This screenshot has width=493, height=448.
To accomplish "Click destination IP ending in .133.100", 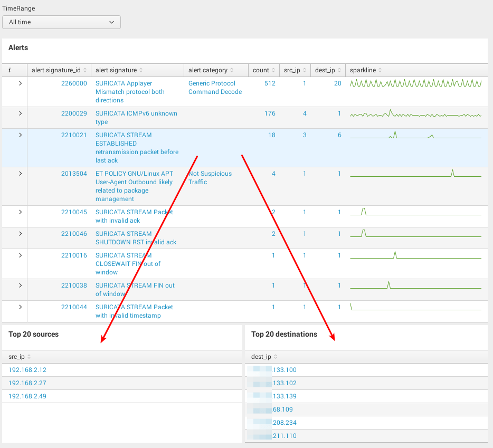I will pos(283,370).
